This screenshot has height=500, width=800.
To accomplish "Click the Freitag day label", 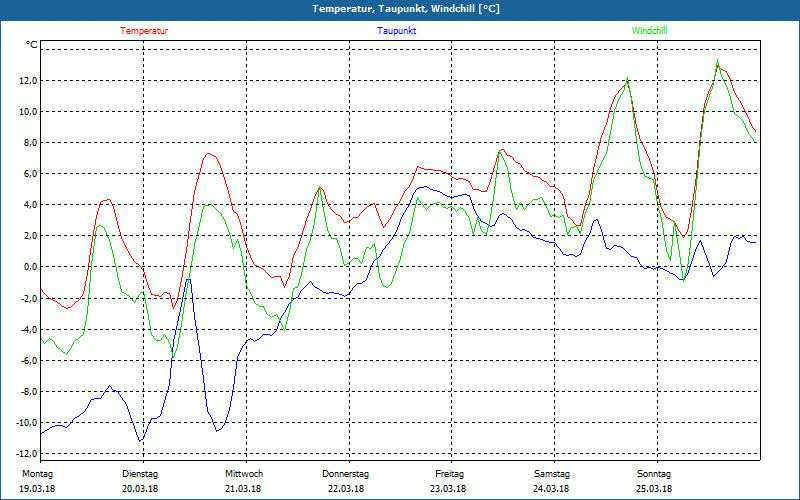I will 449,474.
